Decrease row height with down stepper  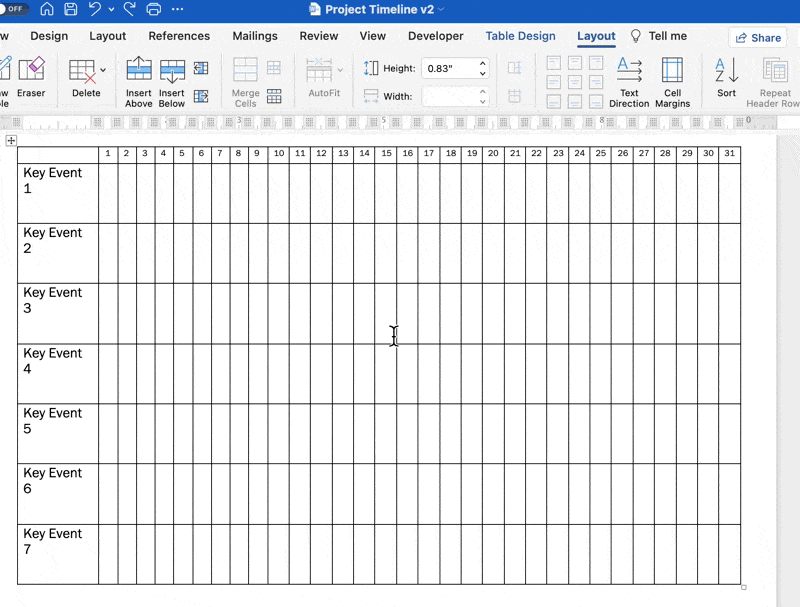[483, 74]
